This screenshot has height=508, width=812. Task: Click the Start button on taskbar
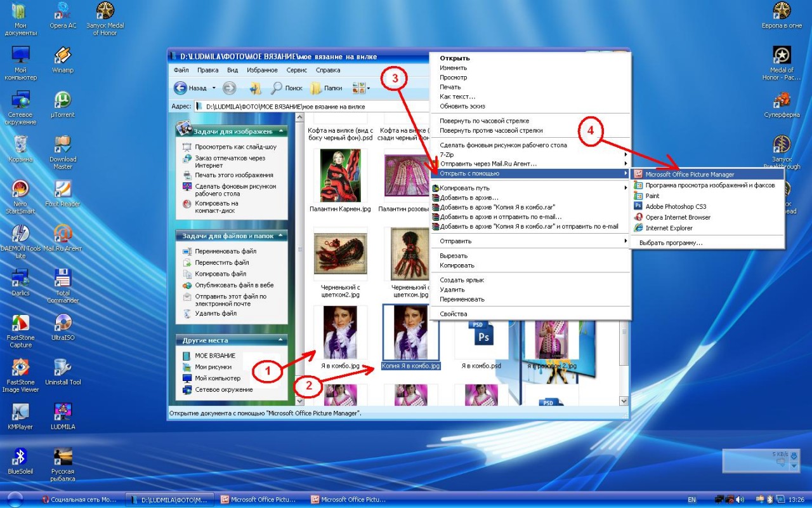point(15,499)
